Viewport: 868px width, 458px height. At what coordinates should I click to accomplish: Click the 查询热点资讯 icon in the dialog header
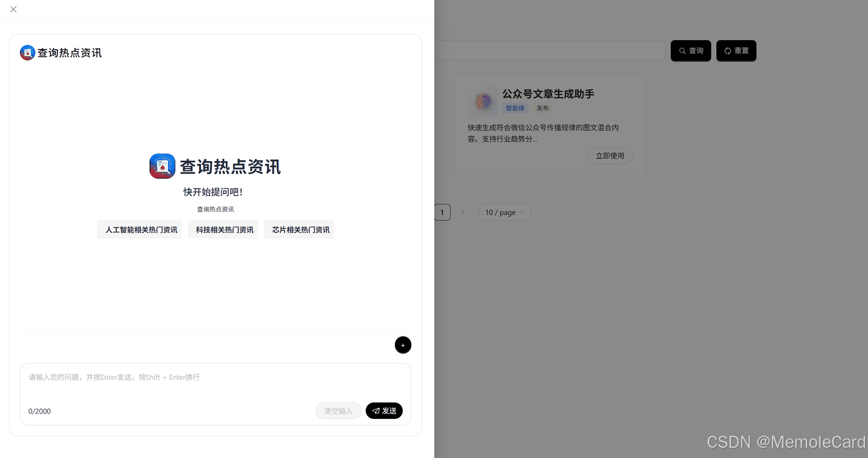coord(27,52)
